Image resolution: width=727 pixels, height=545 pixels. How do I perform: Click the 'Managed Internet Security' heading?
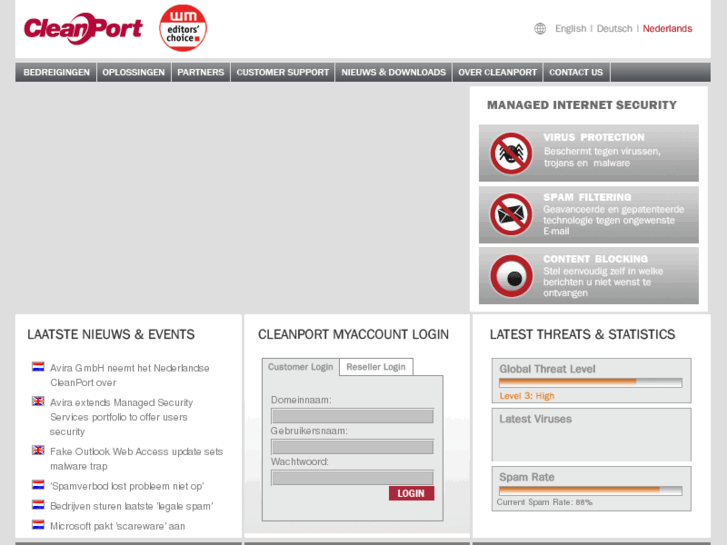[x=582, y=105]
